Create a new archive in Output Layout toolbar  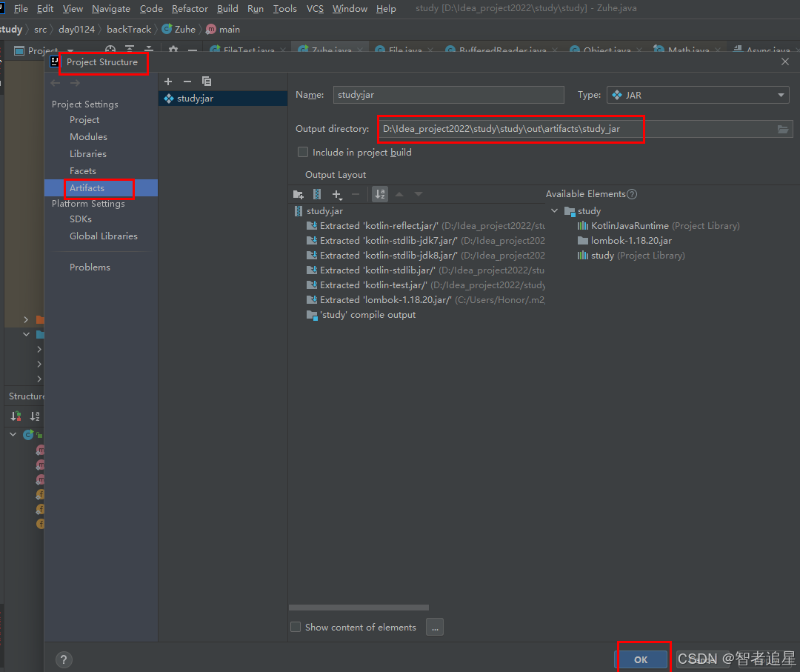point(317,194)
